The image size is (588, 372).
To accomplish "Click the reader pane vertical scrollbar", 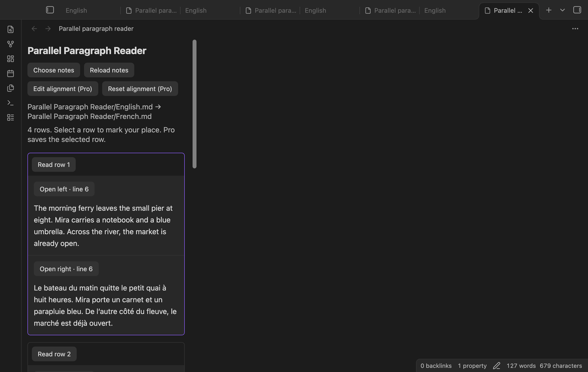I will coord(195,104).
